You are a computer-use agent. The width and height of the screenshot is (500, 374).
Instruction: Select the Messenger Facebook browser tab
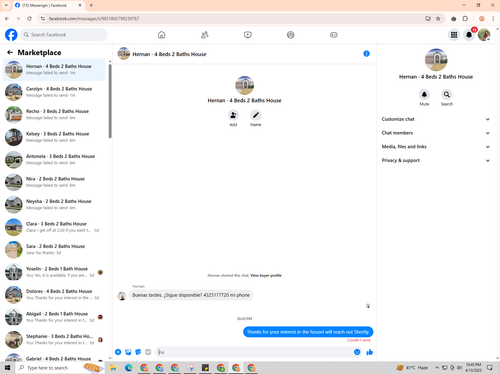click(48, 5)
